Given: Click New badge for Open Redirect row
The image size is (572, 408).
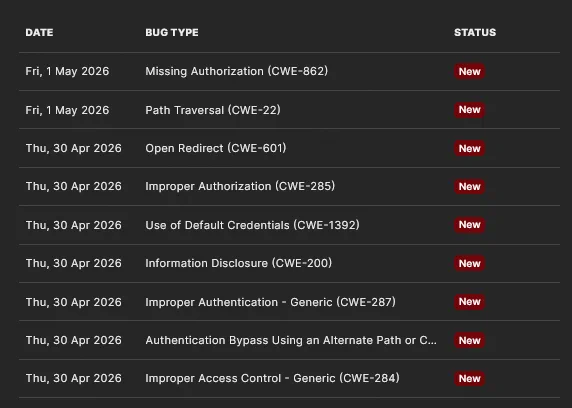Looking at the screenshot, I should point(469,148).
